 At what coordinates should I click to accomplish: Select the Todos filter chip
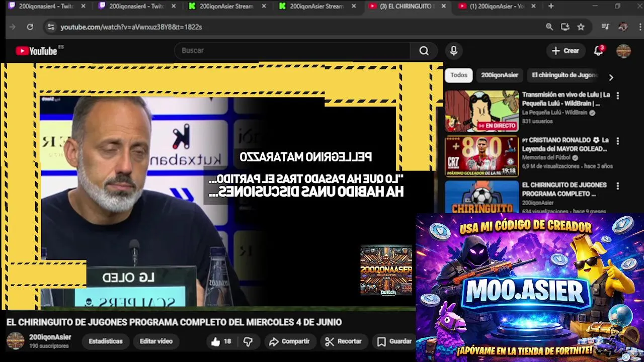[459, 75]
